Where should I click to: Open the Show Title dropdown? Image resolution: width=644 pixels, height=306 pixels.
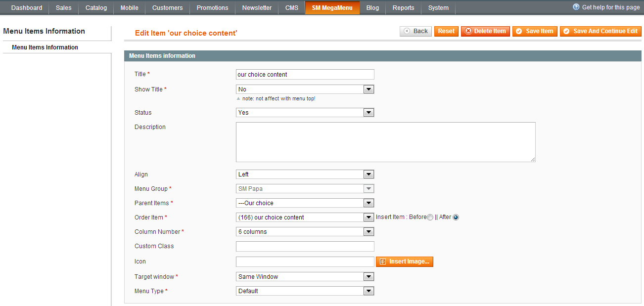[x=305, y=89]
